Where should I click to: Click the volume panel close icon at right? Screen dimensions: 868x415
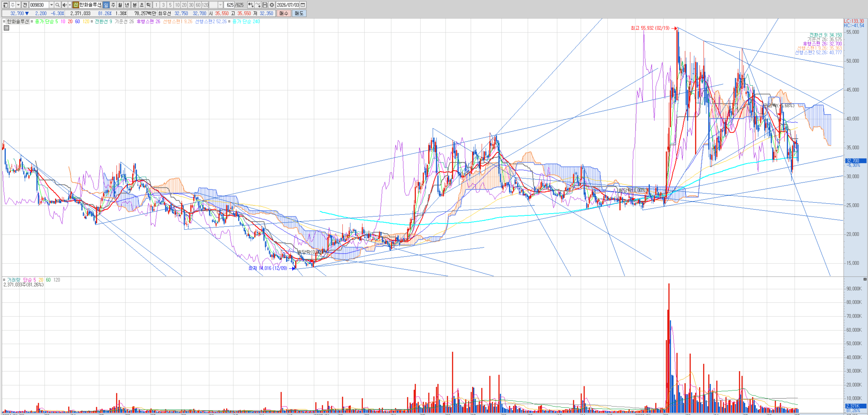click(865, 279)
